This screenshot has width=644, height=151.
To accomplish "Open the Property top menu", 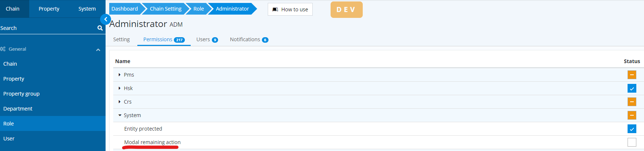I will tap(49, 9).
